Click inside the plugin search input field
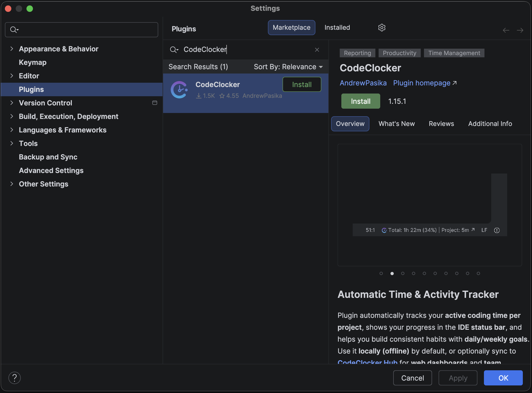Viewport: 532px width, 393px height. pos(243,49)
